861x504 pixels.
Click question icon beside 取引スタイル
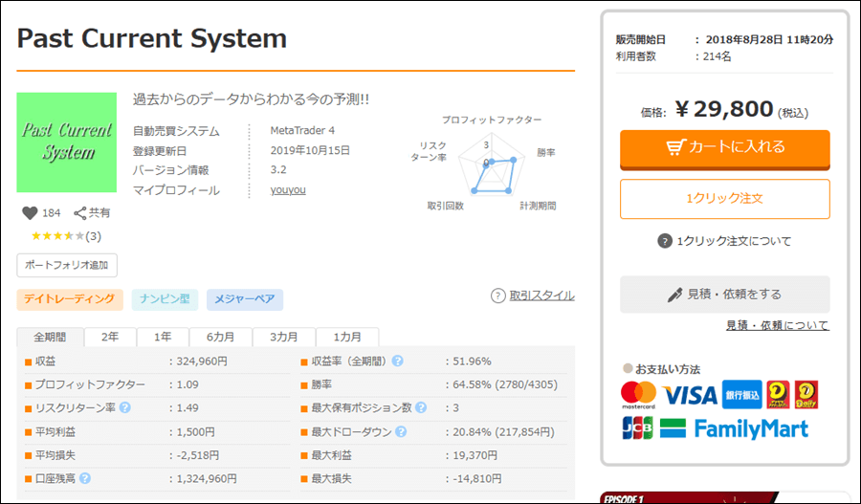click(497, 296)
